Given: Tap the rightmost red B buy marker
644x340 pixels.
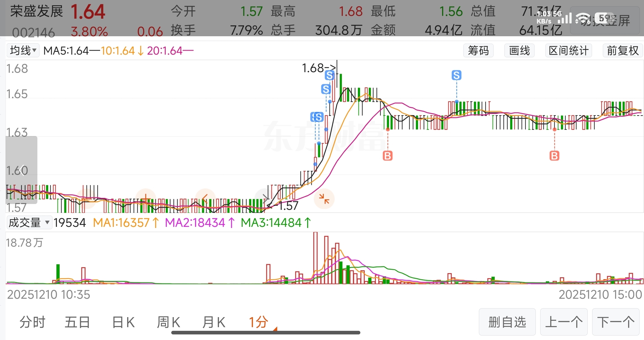Looking at the screenshot, I should (x=554, y=156).
